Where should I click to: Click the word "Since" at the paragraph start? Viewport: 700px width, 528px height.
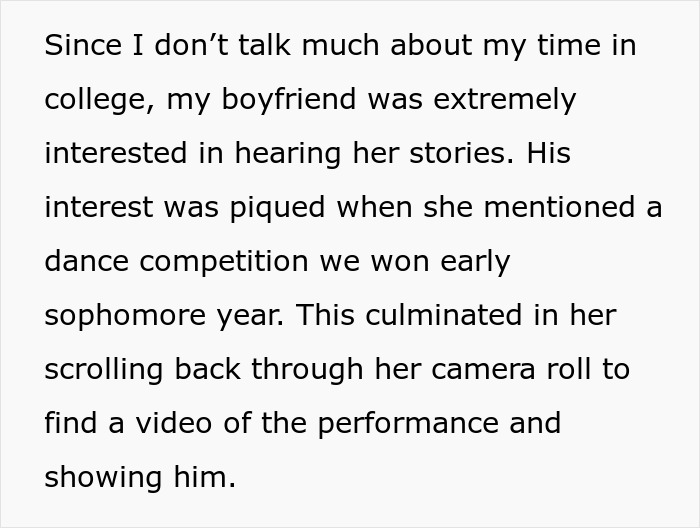click(x=82, y=46)
